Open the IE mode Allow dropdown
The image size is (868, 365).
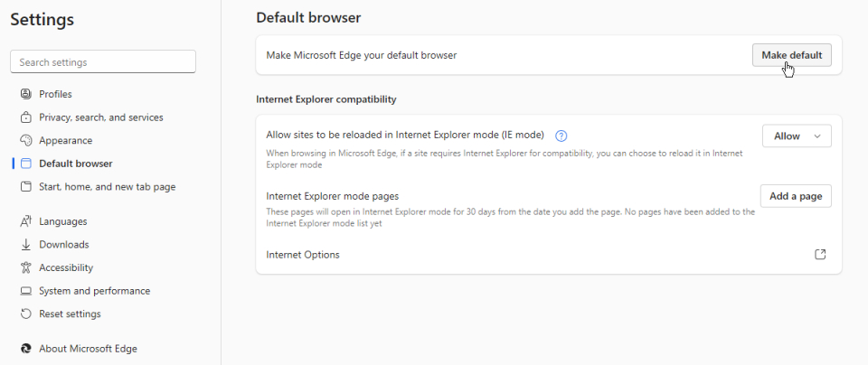coord(796,136)
